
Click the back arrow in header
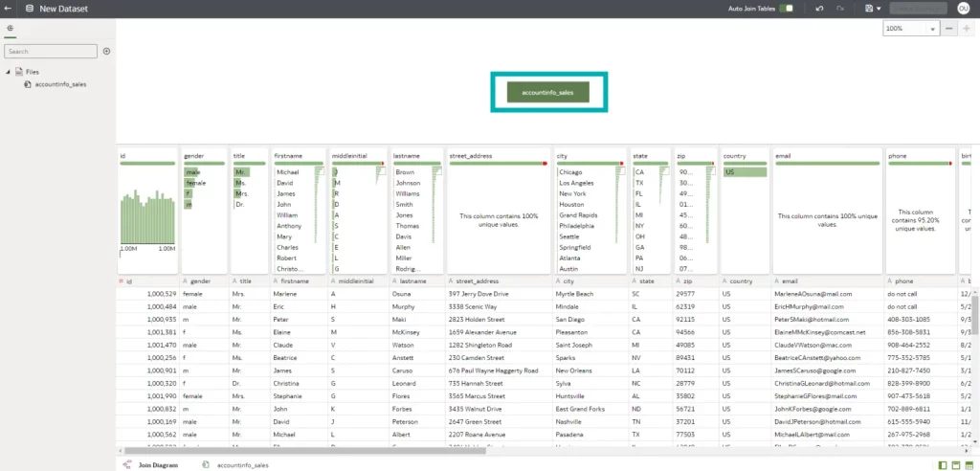click(9, 9)
